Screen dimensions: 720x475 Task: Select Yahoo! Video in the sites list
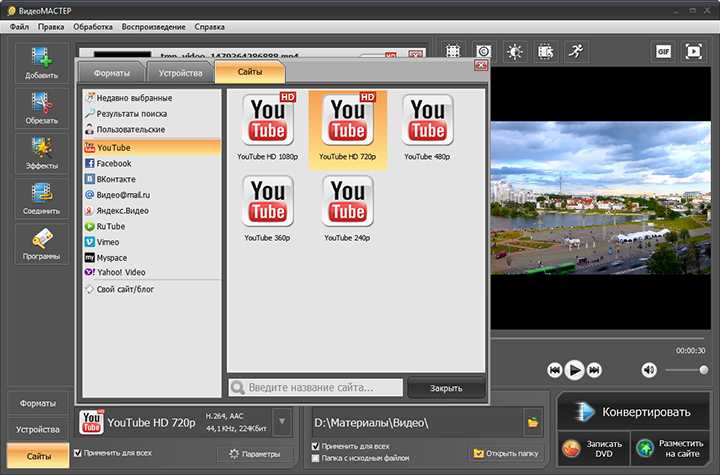(x=152, y=272)
